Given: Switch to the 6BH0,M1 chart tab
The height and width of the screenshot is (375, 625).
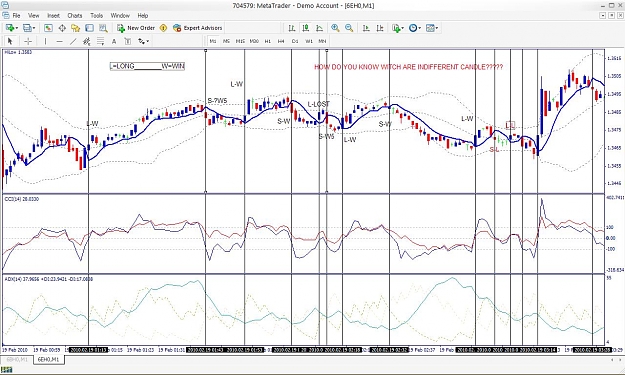Looking at the screenshot, I should 17,359.
